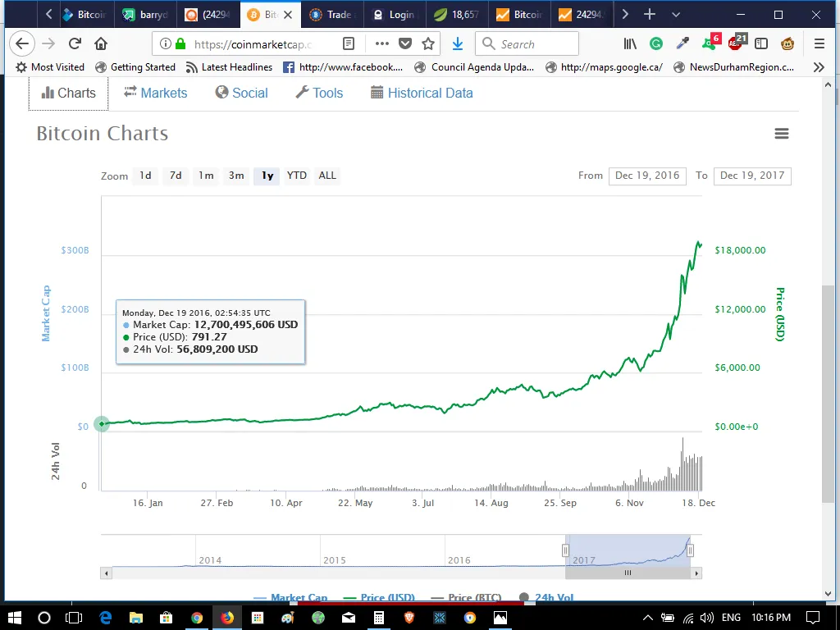Grab the left navigator range handle

(x=565, y=550)
